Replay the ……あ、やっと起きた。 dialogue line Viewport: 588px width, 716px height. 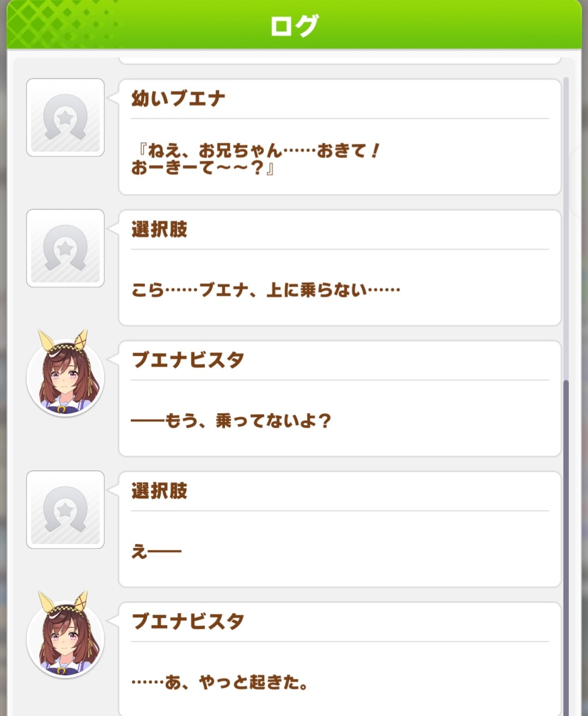click(x=220, y=682)
